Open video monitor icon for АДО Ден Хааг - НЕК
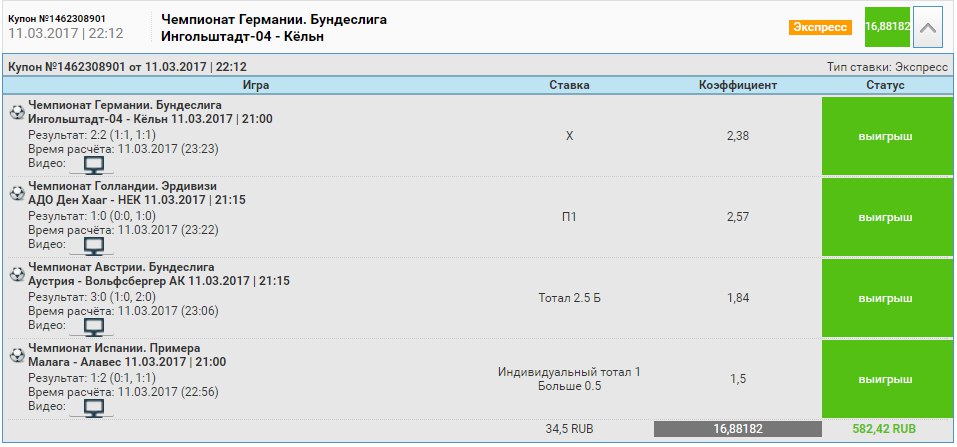957x447 pixels. tap(93, 246)
